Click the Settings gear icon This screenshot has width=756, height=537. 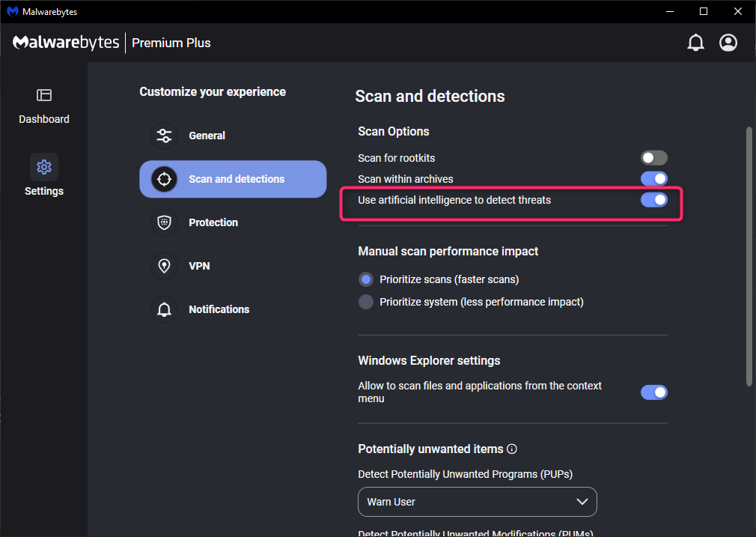(x=44, y=167)
